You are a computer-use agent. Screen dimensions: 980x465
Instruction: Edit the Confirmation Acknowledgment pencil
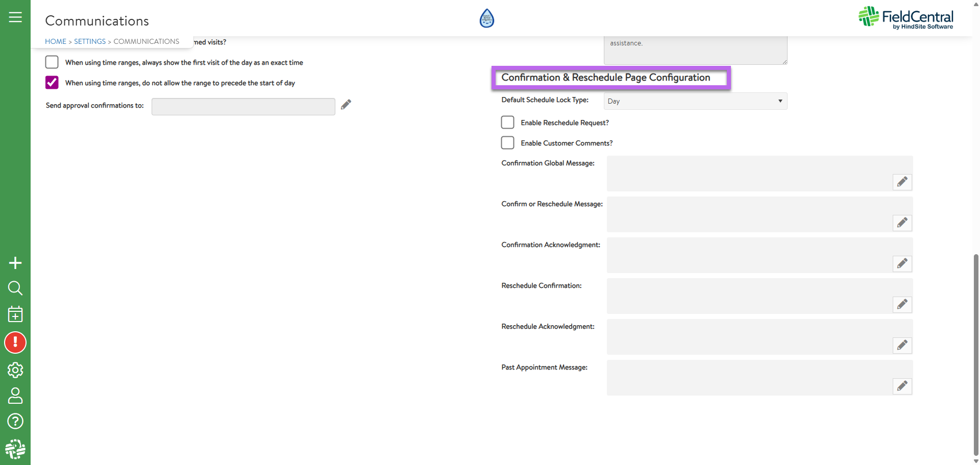pos(902,263)
